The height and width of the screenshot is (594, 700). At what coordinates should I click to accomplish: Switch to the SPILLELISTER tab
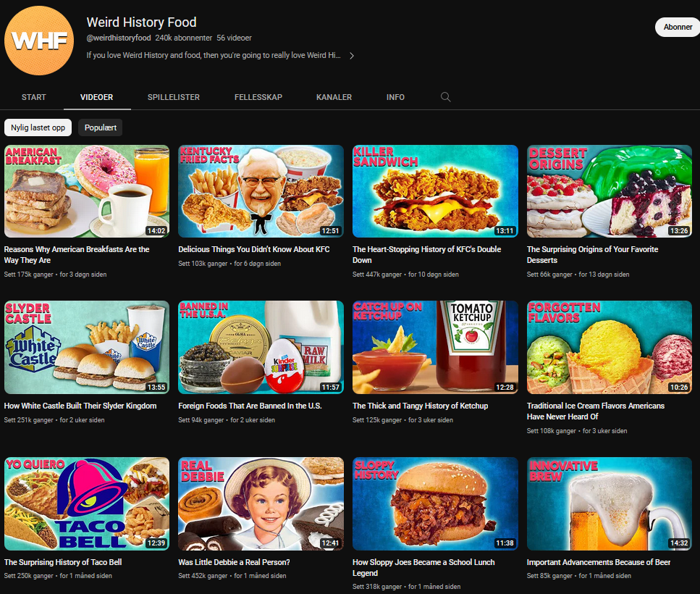coord(174,97)
